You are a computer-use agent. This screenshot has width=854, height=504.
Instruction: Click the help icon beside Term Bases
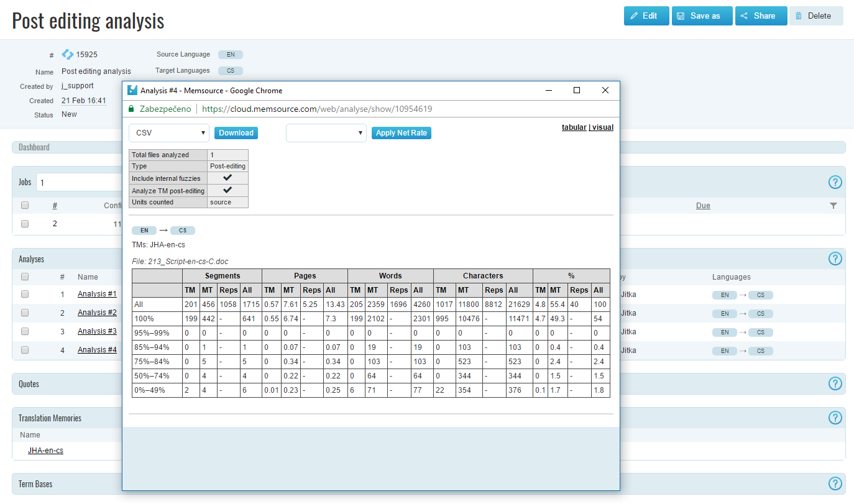click(x=835, y=483)
